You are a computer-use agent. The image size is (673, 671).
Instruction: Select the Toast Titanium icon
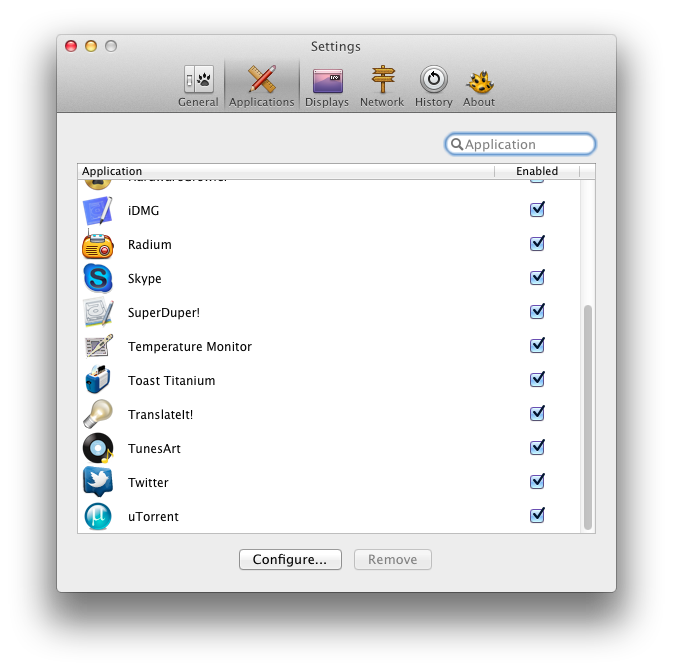pyautogui.click(x=98, y=381)
